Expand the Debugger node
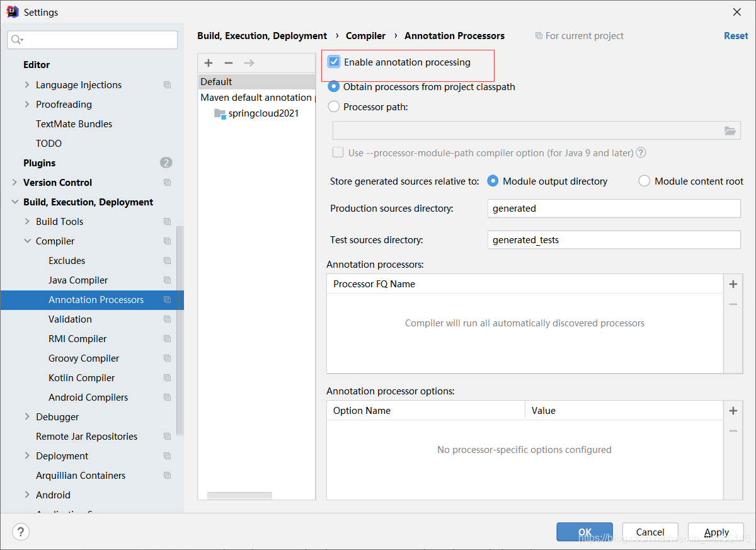The image size is (756, 550). (x=26, y=417)
